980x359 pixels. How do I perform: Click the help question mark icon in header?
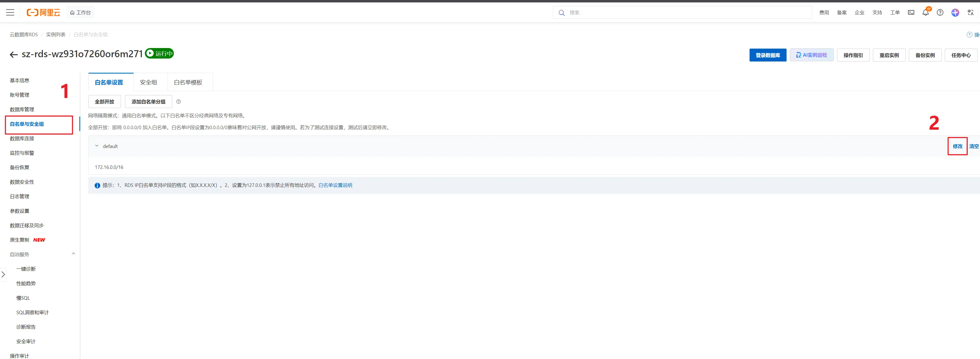click(940, 13)
